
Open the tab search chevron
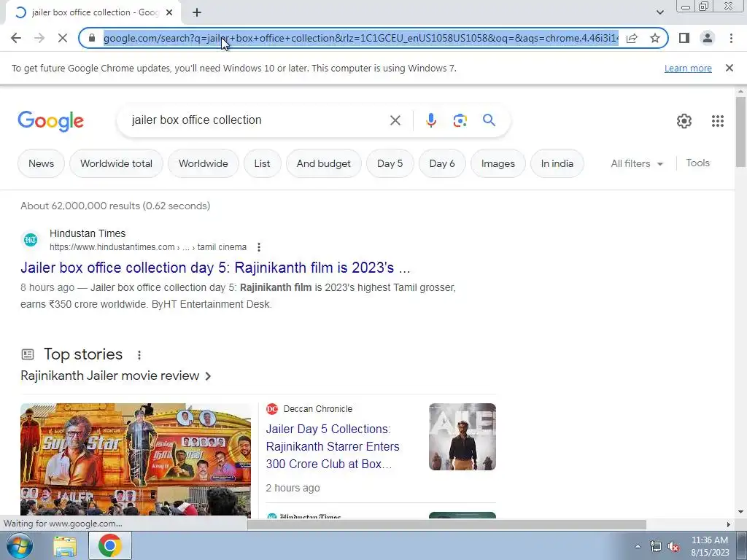(x=659, y=12)
